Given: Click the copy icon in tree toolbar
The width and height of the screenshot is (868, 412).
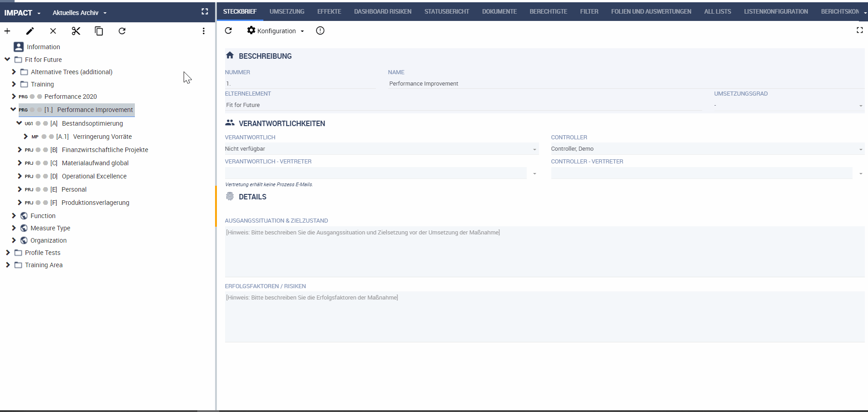Looking at the screenshot, I should 99,31.
